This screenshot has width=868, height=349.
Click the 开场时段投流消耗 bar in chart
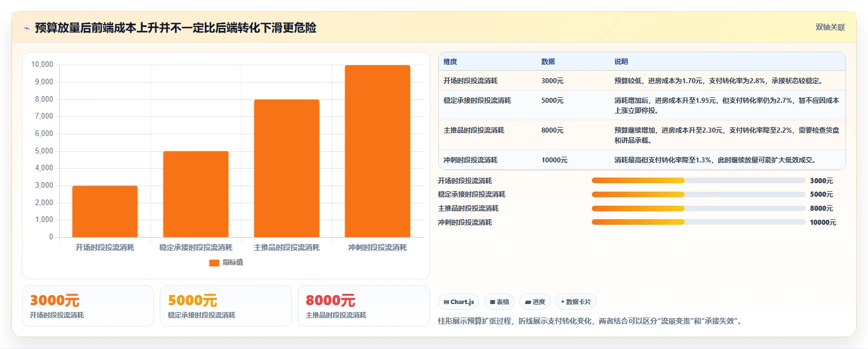click(x=105, y=211)
